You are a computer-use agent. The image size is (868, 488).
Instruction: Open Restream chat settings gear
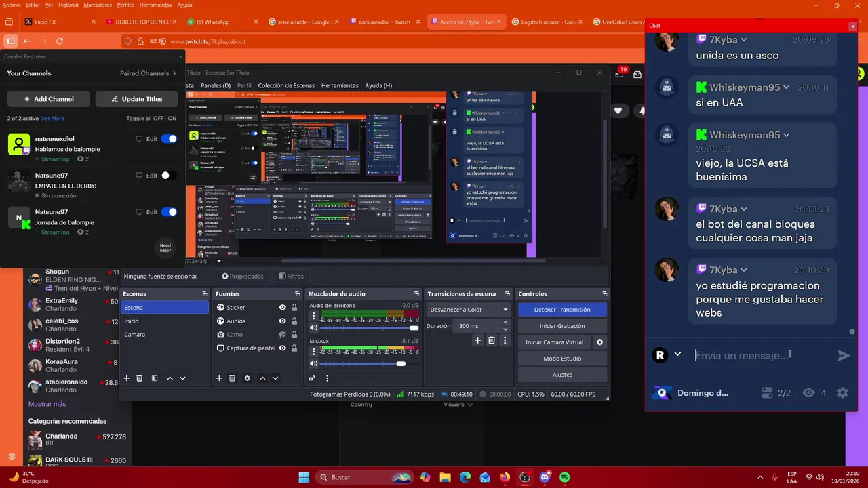pyautogui.click(x=842, y=392)
